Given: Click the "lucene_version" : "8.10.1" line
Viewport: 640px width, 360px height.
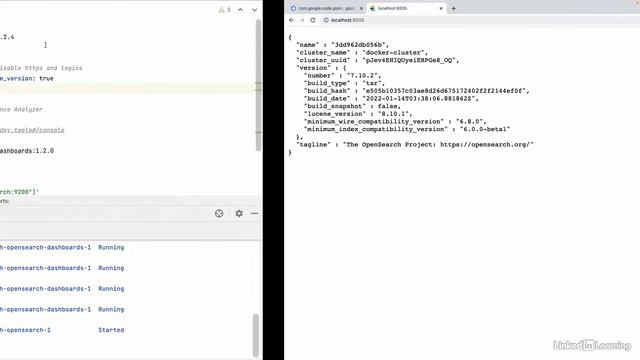Looking at the screenshot, I should [358, 114].
